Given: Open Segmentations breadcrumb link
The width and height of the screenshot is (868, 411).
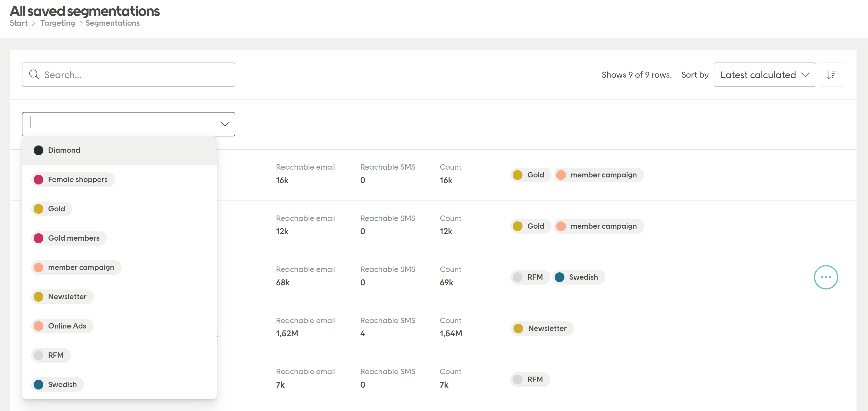Looking at the screenshot, I should click(x=112, y=23).
